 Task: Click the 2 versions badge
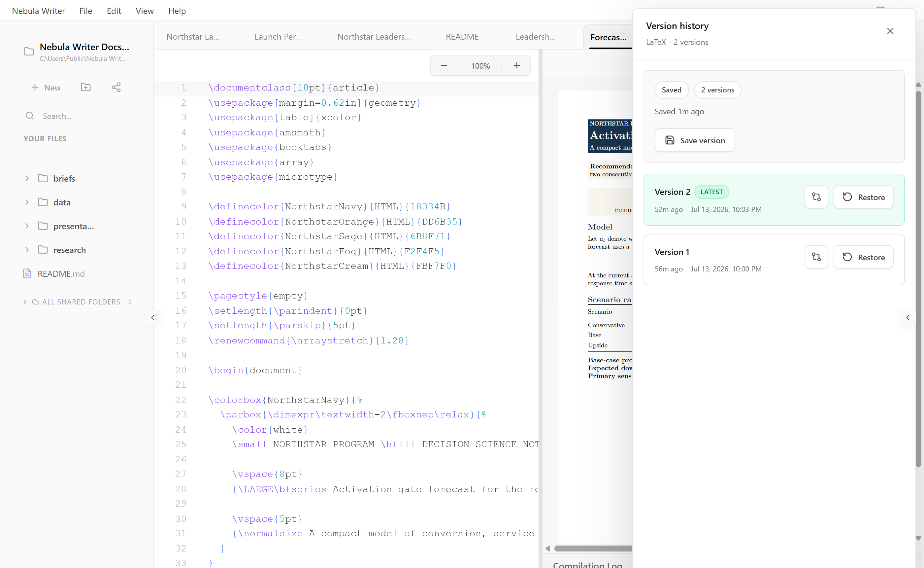tap(717, 90)
